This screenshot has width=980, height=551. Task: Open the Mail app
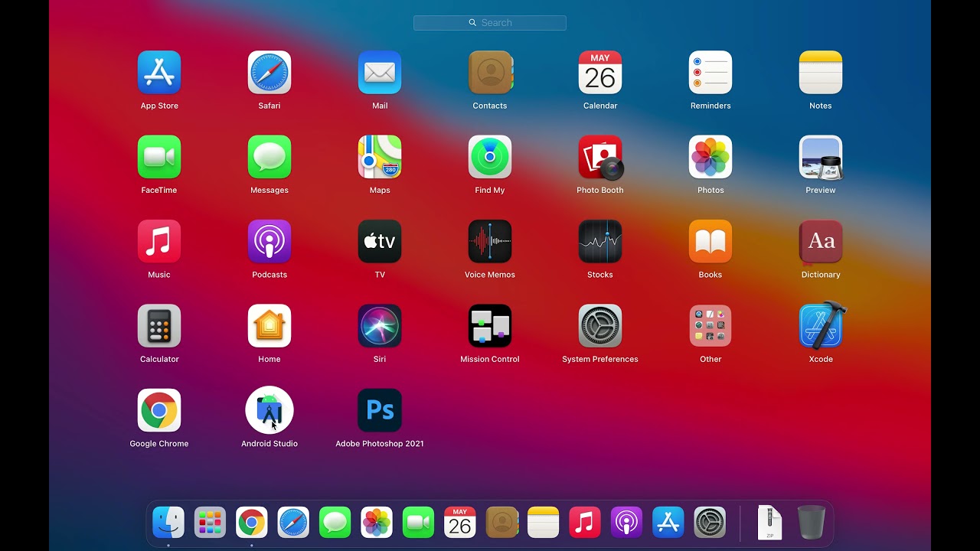click(x=380, y=73)
